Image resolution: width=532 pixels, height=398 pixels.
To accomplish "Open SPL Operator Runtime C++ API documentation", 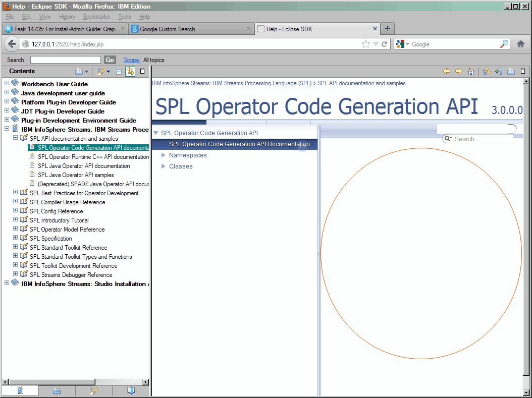I will click(x=93, y=157).
